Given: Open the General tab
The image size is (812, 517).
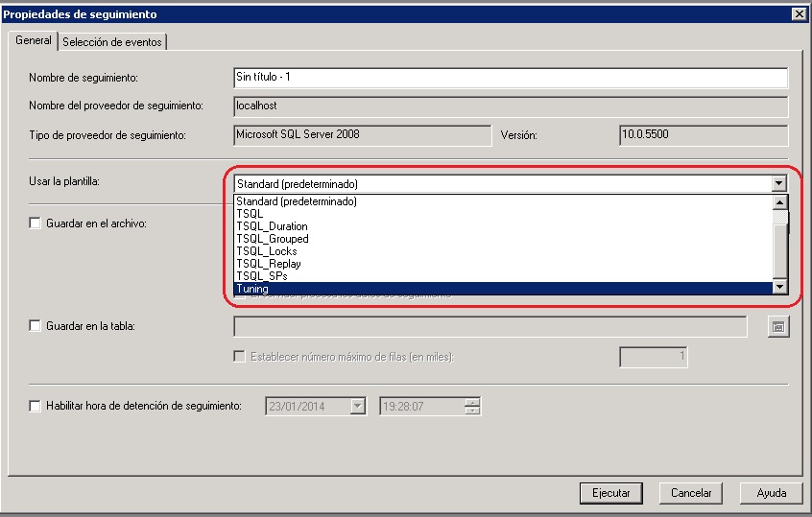Looking at the screenshot, I should point(34,40).
